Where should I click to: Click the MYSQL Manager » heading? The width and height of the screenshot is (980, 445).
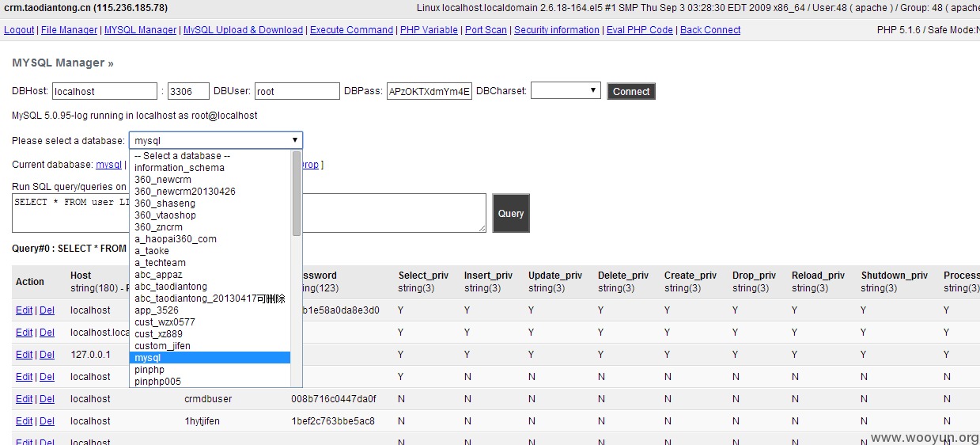(62, 63)
